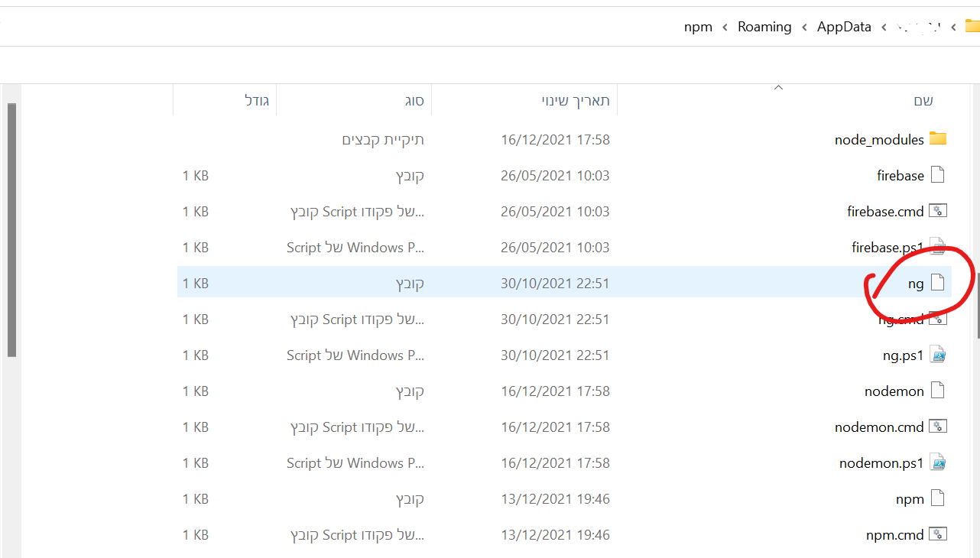
Task: Select the file named exactly firebase
Action: (900, 176)
